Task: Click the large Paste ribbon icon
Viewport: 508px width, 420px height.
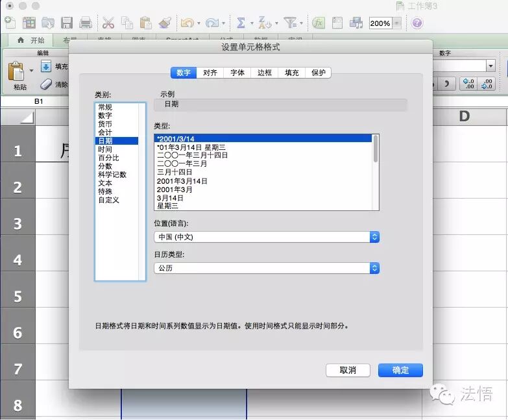Action: point(16,71)
